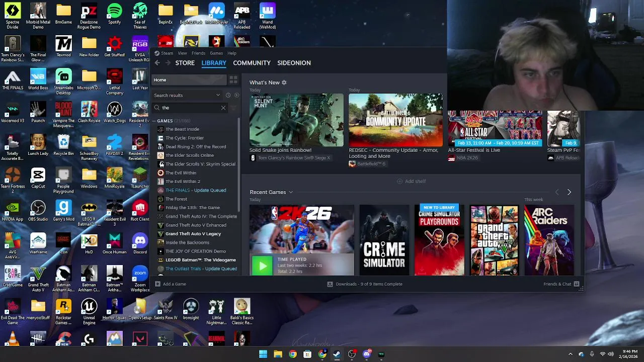Image resolution: width=644 pixels, height=362 pixels.
Task: Expand the Search results dropdown
Action: 187,95
